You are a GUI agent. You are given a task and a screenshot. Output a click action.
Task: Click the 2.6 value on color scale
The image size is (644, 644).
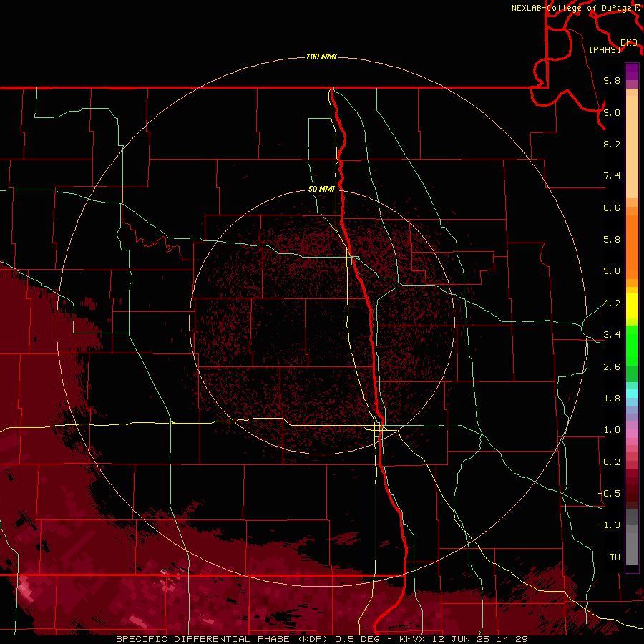[x=612, y=367]
